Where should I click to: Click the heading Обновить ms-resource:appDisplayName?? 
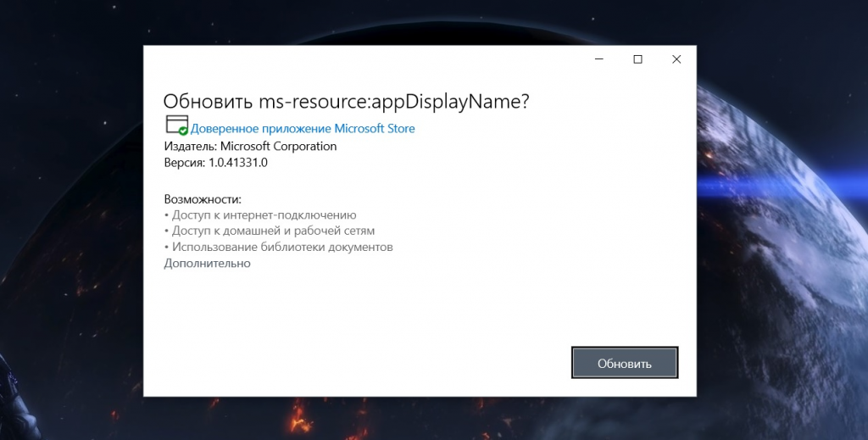[x=346, y=101]
